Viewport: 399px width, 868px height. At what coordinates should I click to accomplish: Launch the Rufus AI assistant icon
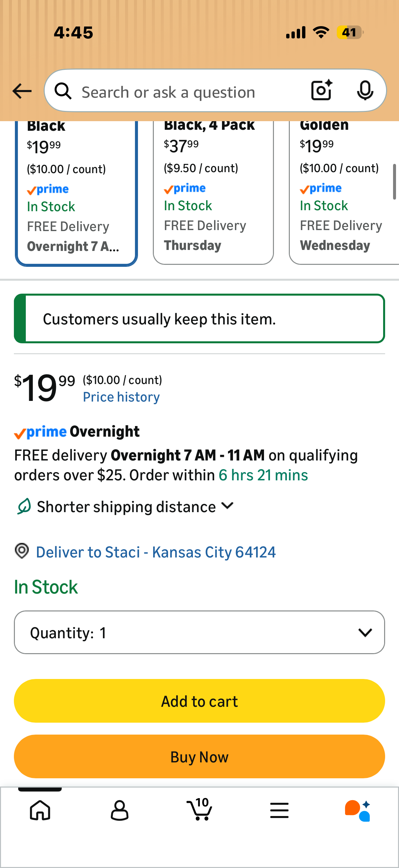pyautogui.click(x=358, y=811)
